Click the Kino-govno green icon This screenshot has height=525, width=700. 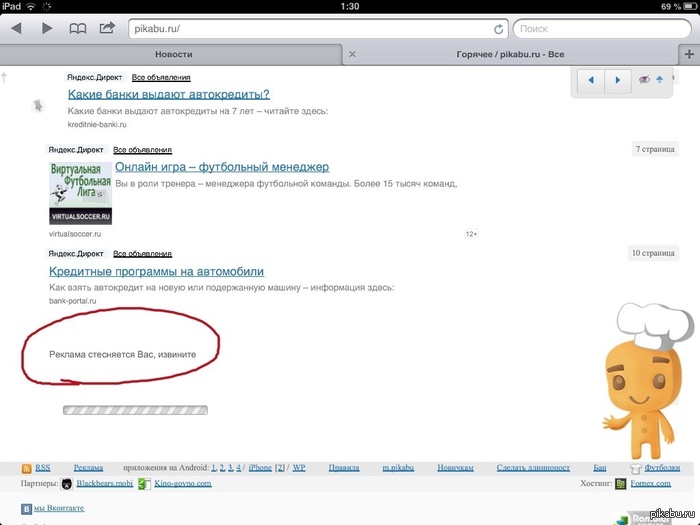[144, 484]
